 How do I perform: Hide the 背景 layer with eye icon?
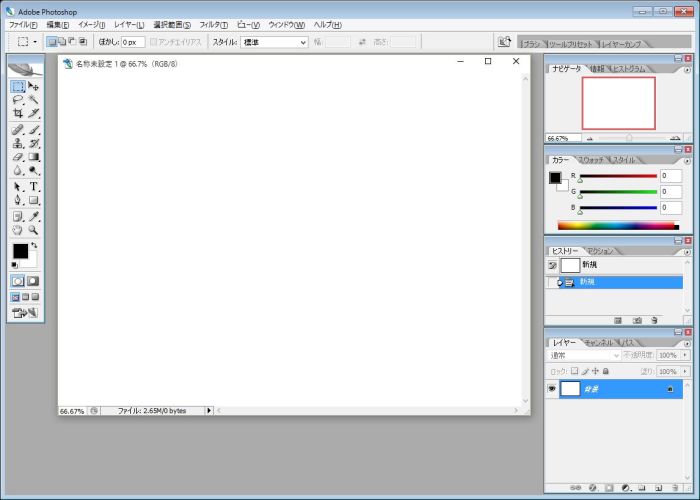point(552,388)
